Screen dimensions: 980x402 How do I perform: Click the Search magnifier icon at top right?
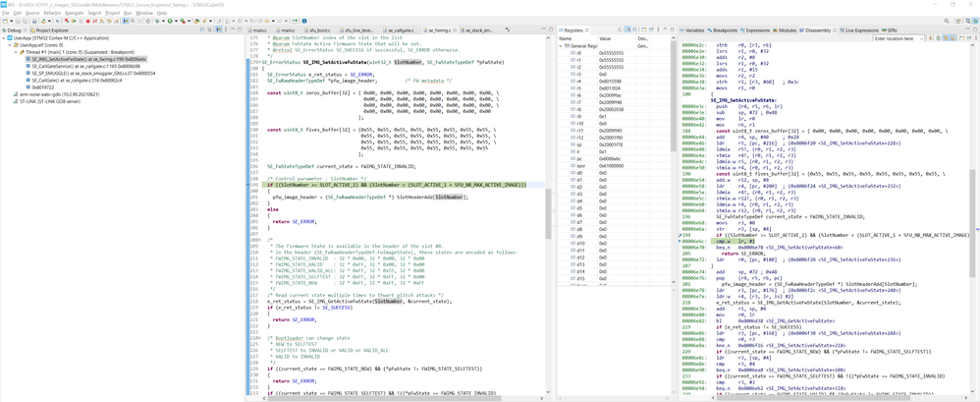pos(947,21)
